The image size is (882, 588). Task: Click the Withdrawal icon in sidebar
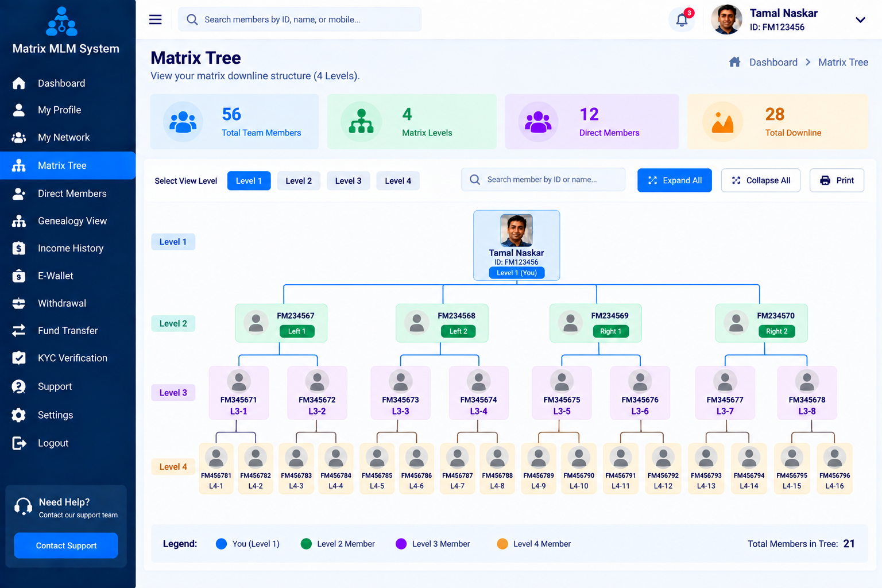(x=19, y=303)
